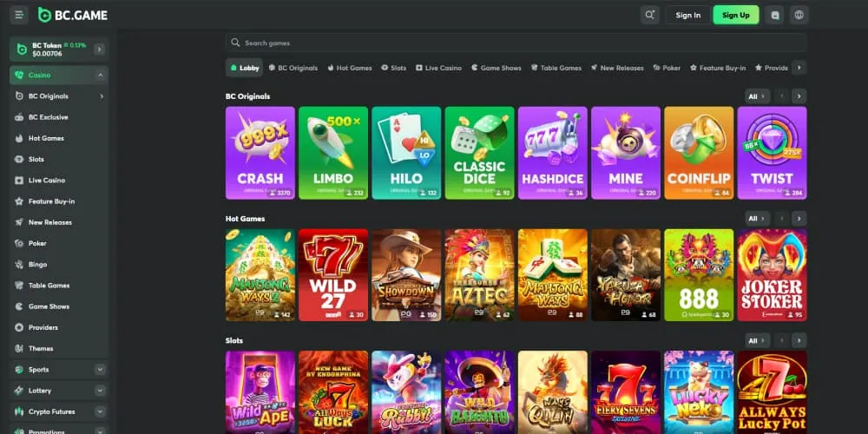Open the Crash game thumbnail
The height and width of the screenshot is (434, 868).
[260, 153]
